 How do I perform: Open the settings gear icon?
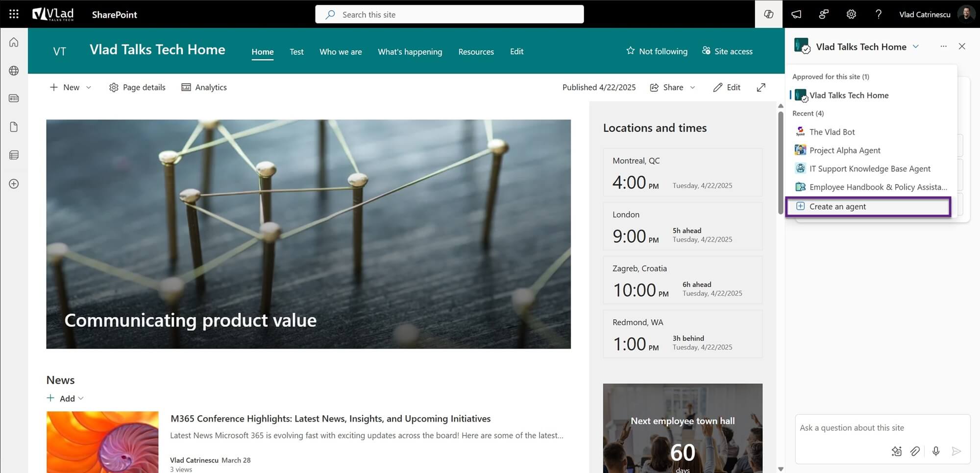click(851, 14)
